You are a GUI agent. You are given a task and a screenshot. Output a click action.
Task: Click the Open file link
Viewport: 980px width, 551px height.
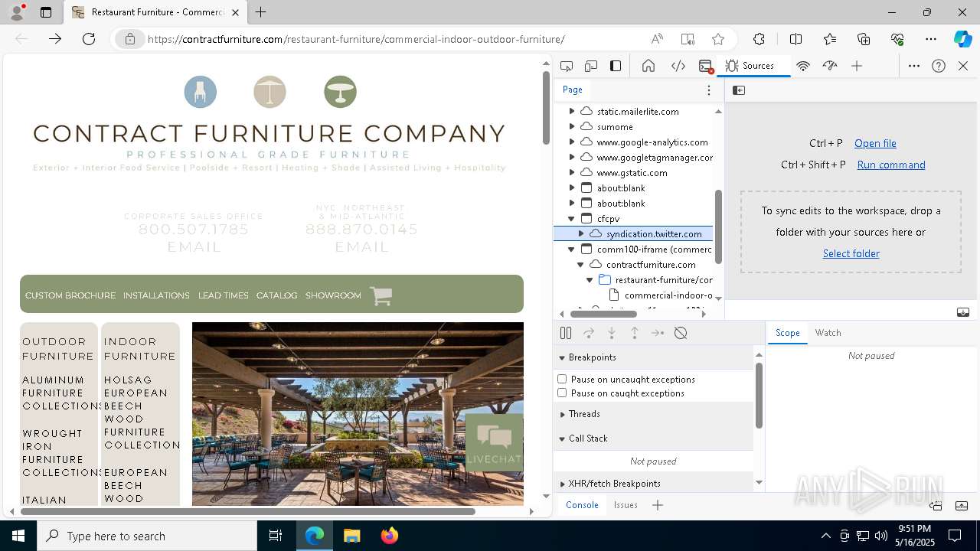pos(875,143)
